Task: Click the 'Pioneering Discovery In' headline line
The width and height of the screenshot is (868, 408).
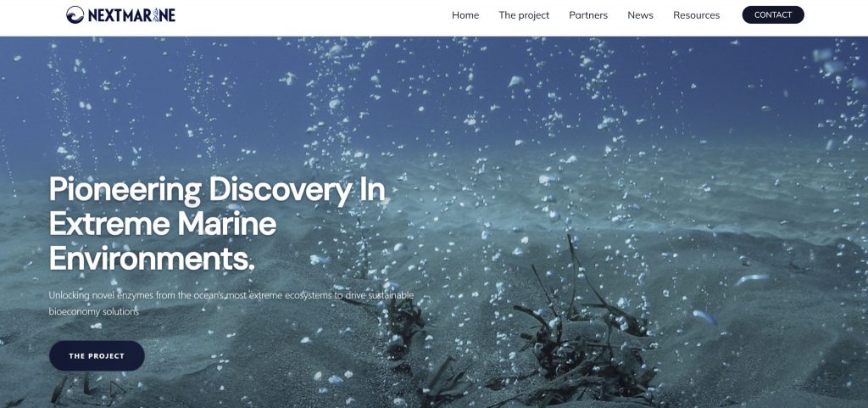Action: coord(217,190)
